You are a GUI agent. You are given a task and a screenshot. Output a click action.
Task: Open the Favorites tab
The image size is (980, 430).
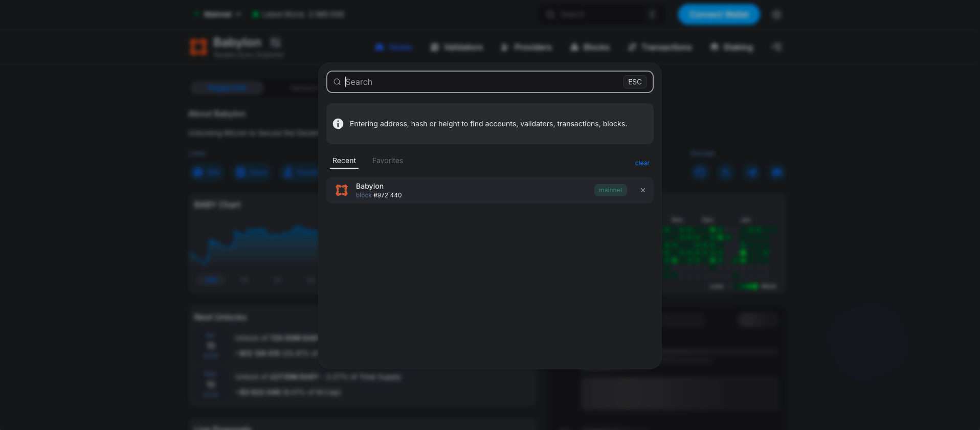(388, 161)
